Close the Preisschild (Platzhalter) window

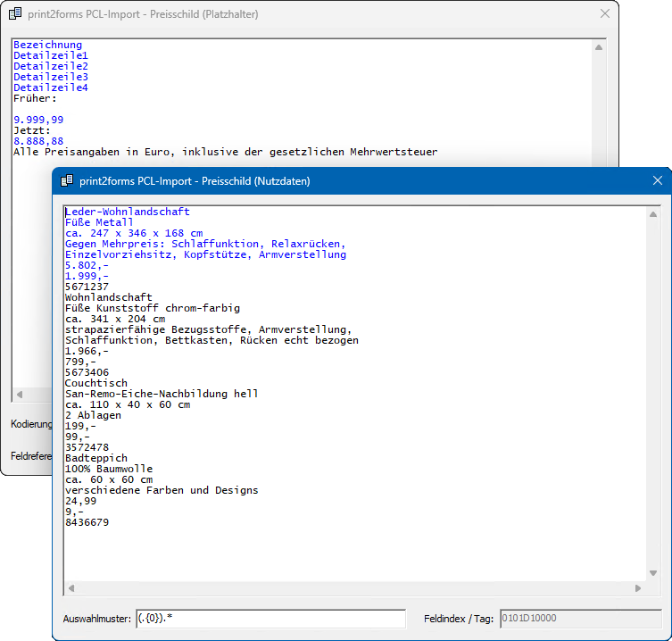[605, 13]
